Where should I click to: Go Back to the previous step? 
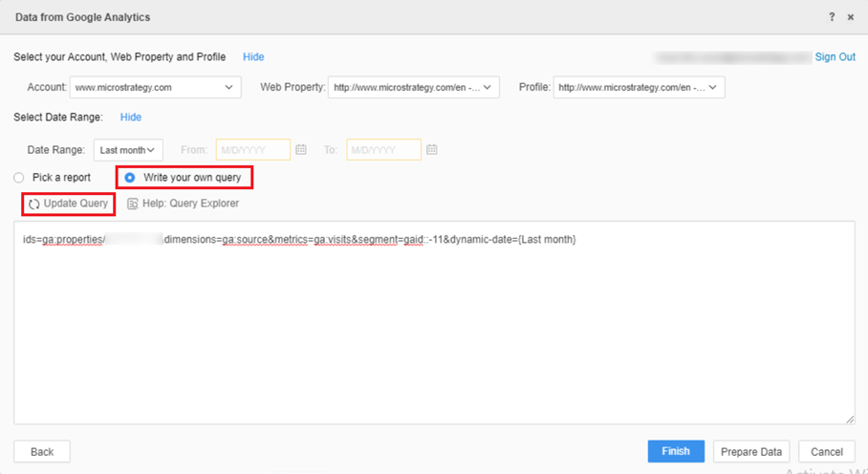[x=42, y=452]
